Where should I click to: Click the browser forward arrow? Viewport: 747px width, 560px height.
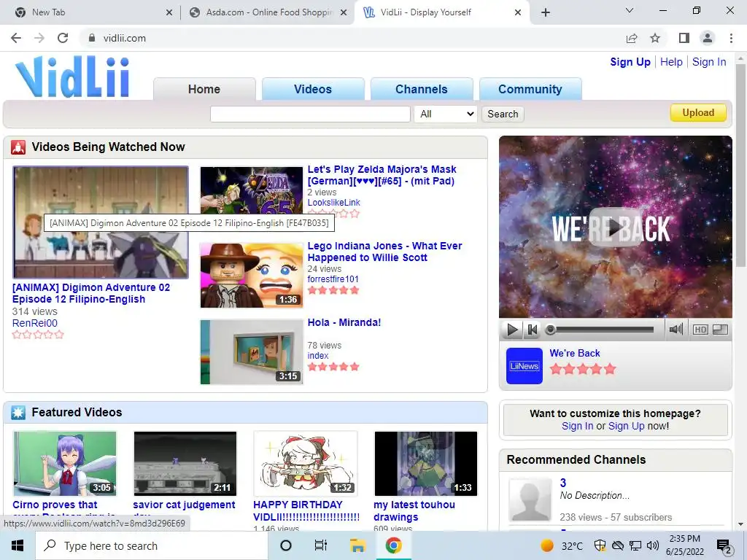coord(39,38)
